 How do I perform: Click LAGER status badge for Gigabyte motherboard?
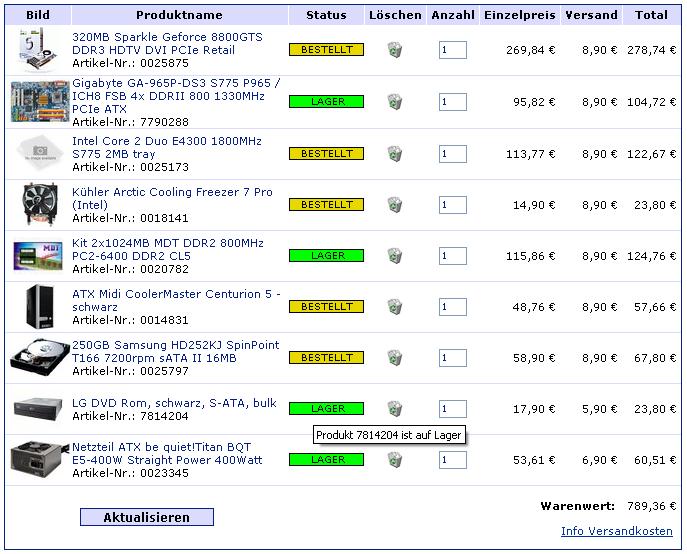(x=326, y=102)
